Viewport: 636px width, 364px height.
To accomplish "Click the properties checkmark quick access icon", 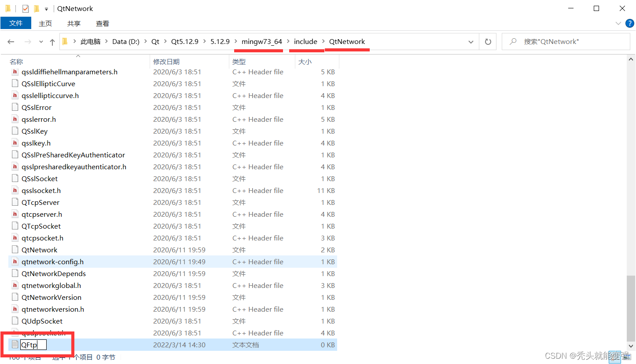I will pyautogui.click(x=26, y=9).
